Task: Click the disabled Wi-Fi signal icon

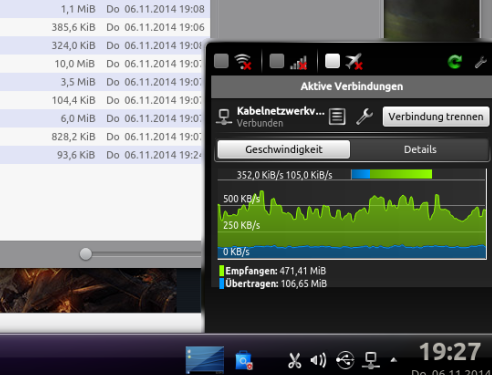Action: (x=243, y=62)
